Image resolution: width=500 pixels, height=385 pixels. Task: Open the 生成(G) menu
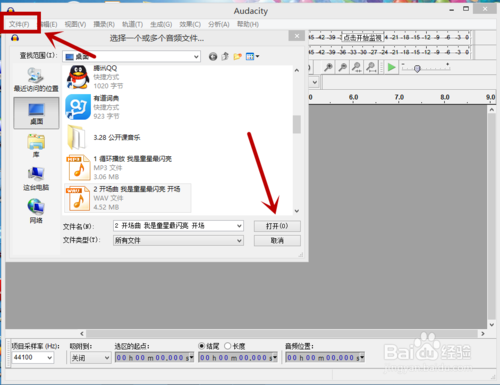coord(161,24)
